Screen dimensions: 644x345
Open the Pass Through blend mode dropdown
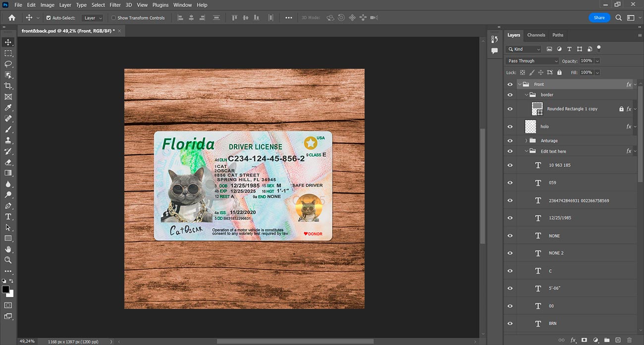(532, 61)
